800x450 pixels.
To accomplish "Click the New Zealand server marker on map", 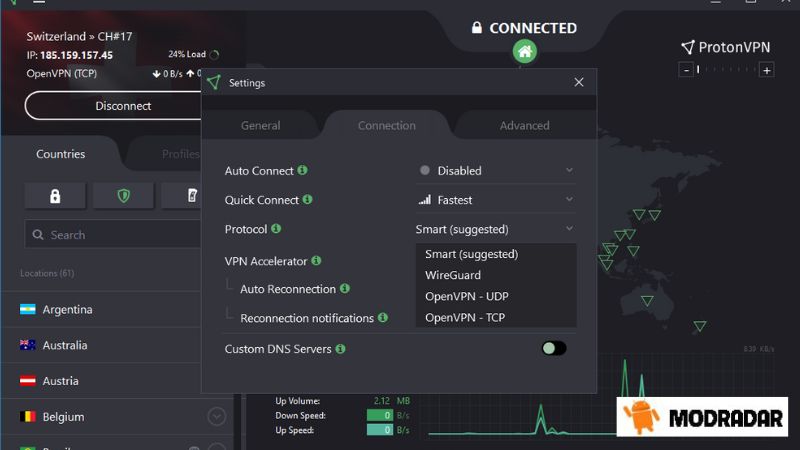I will click(700, 326).
